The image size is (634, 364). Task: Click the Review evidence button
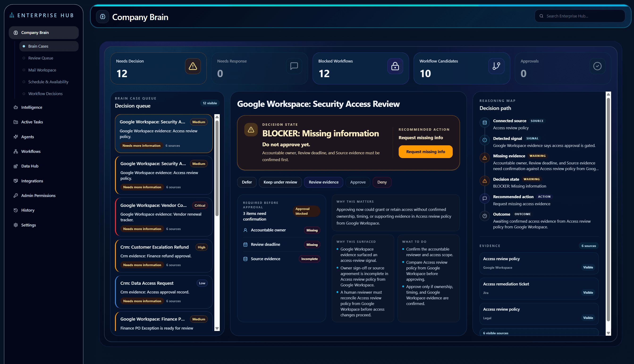323,182
